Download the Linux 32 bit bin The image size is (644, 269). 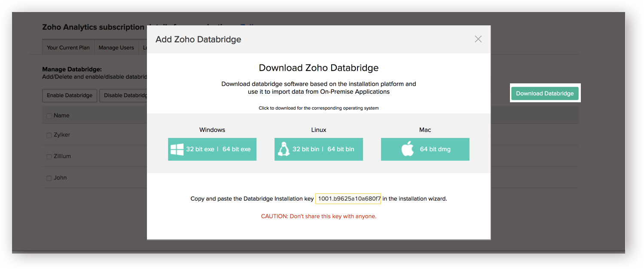point(306,149)
